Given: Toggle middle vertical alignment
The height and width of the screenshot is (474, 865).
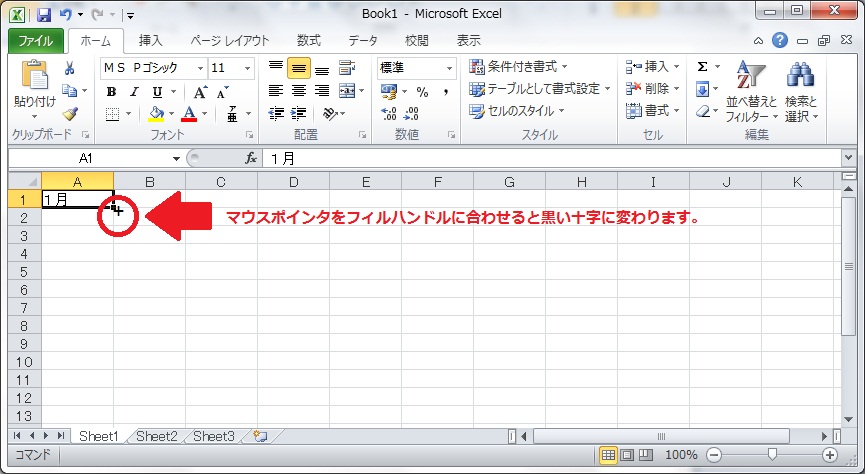Looking at the screenshot, I should (x=298, y=68).
